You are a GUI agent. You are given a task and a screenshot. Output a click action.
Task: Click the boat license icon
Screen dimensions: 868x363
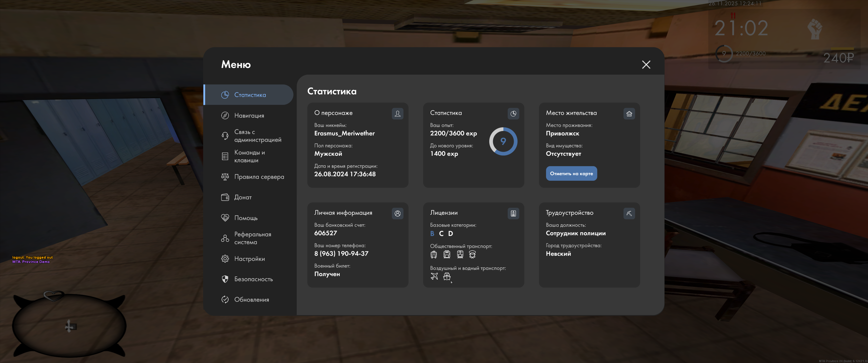(446, 276)
